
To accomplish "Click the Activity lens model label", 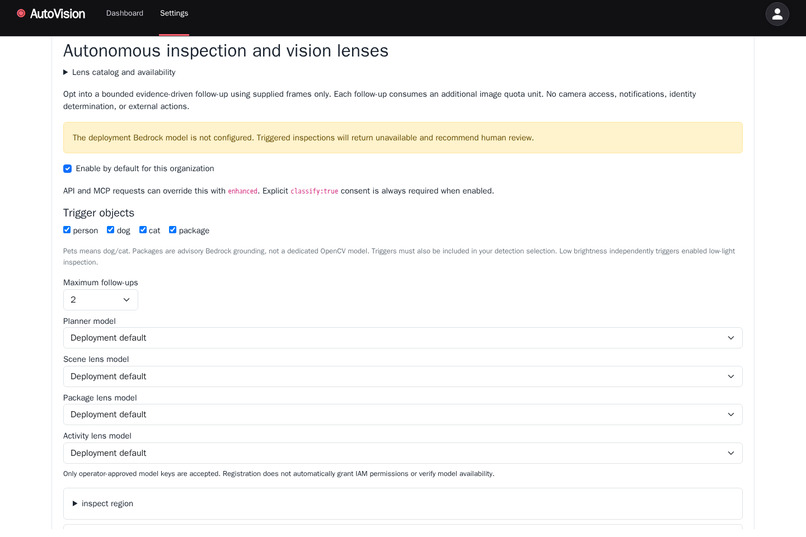I will (97, 436).
